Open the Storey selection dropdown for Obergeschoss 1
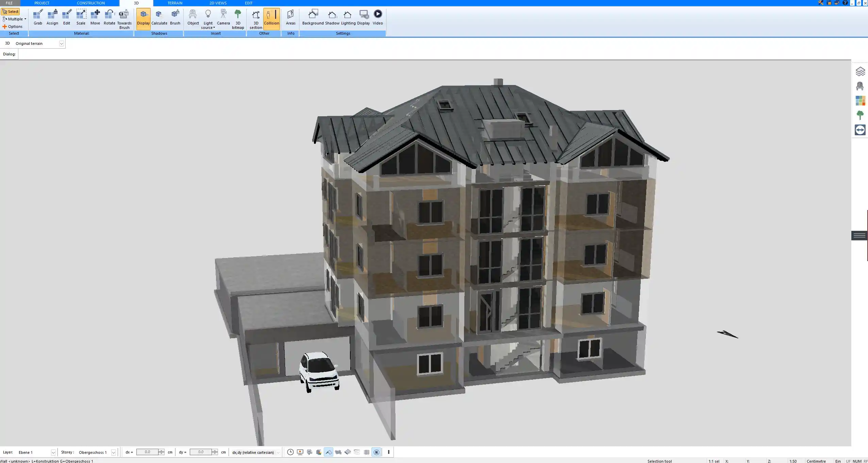Screen dimensions: 868x463 coord(113,452)
